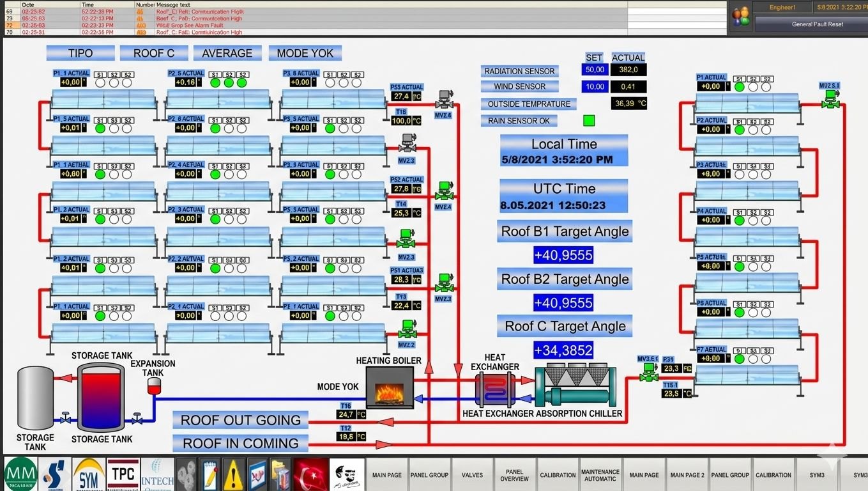Click the green valve beside PS1 ACTUAL reading

click(x=444, y=282)
